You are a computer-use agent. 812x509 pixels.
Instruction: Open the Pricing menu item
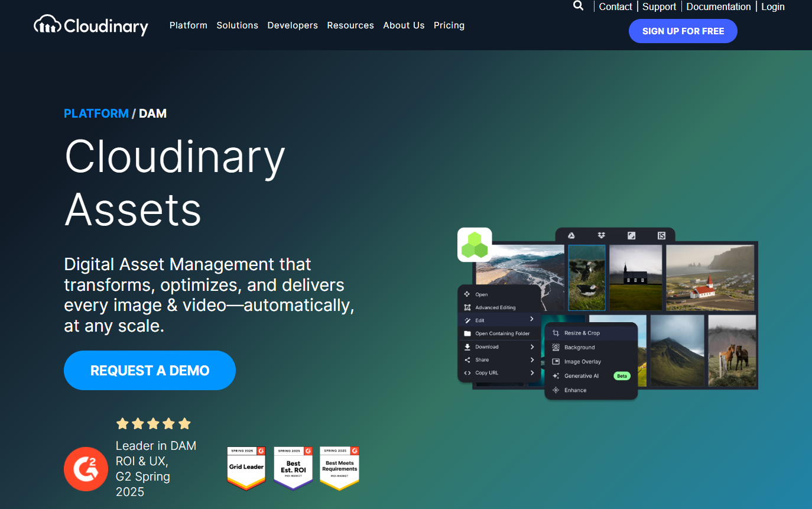click(449, 25)
